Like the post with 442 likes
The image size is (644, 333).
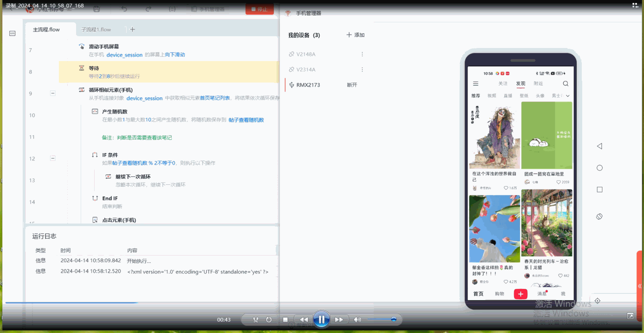pos(560,276)
